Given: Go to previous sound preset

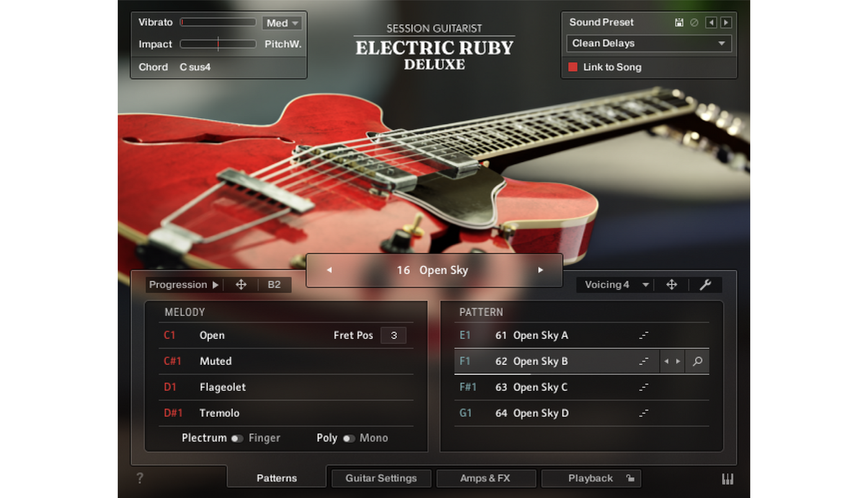Looking at the screenshot, I should pyautogui.click(x=712, y=22).
